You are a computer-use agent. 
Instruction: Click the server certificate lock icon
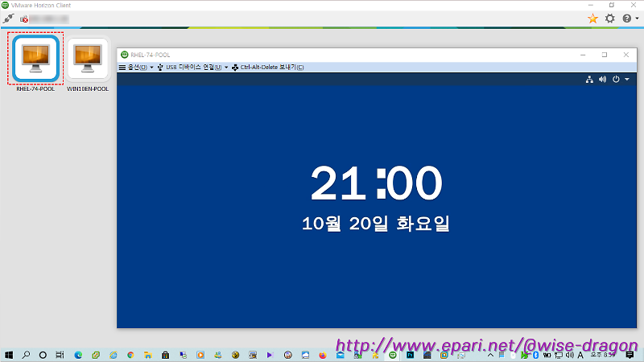tap(24, 19)
